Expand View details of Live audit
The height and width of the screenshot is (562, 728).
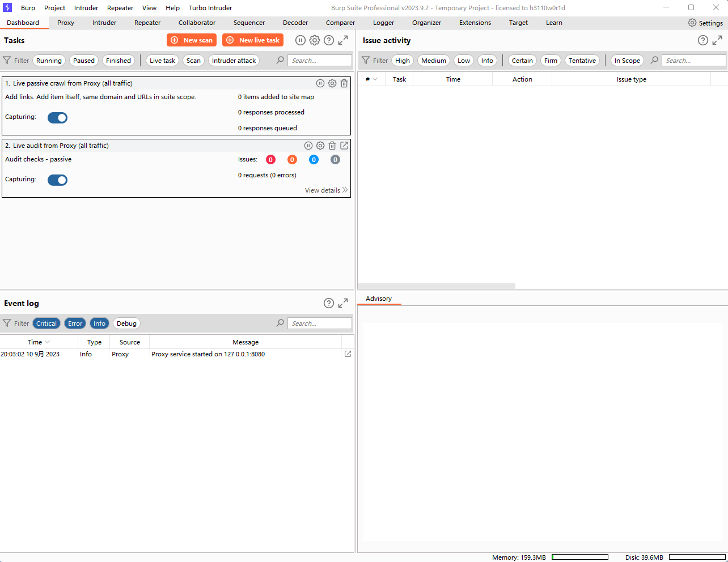point(326,190)
